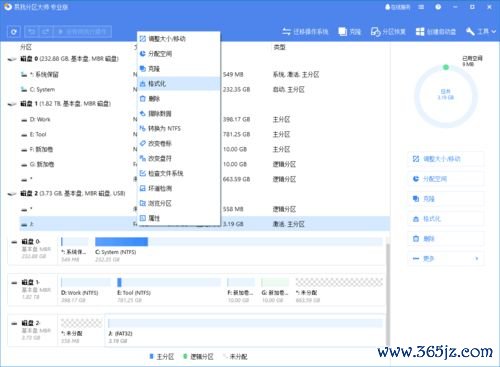Viewport: 500px width, 367px height.
Task: Click the change label tag icon in the context menu
Action: pos(143,143)
